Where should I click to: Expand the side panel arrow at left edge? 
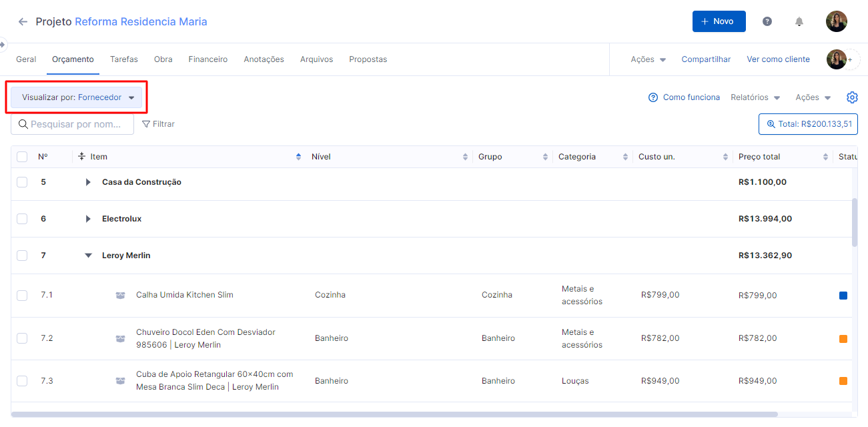pyautogui.click(x=3, y=44)
